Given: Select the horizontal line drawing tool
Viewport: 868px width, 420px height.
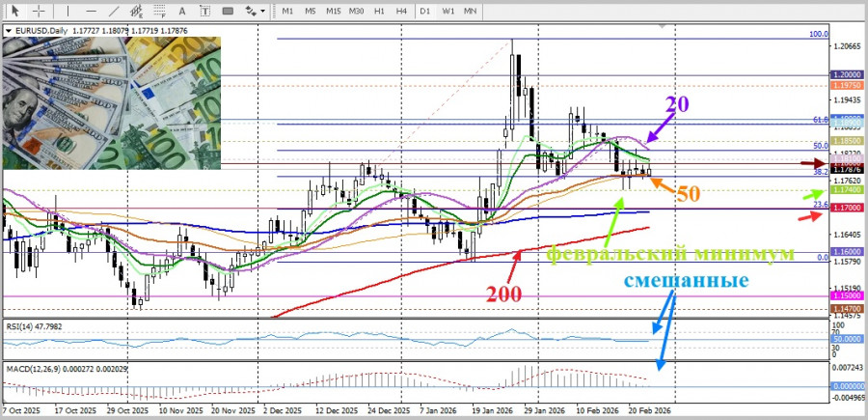Looking at the screenshot, I should coord(92,11).
